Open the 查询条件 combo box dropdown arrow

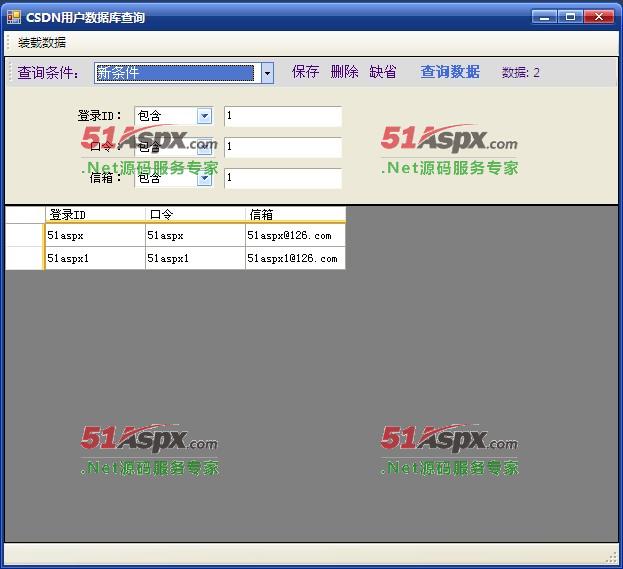(x=267, y=73)
